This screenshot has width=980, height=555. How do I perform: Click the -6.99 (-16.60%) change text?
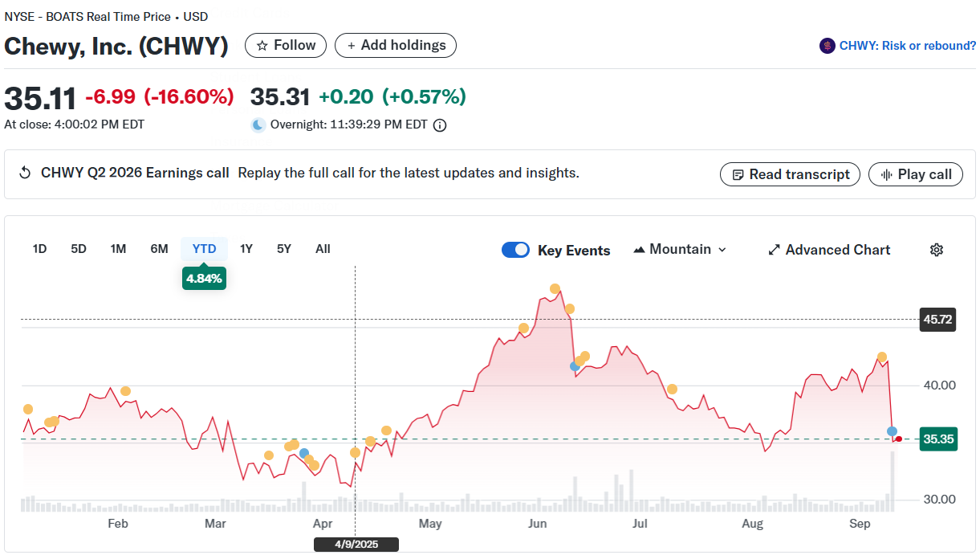(159, 97)
